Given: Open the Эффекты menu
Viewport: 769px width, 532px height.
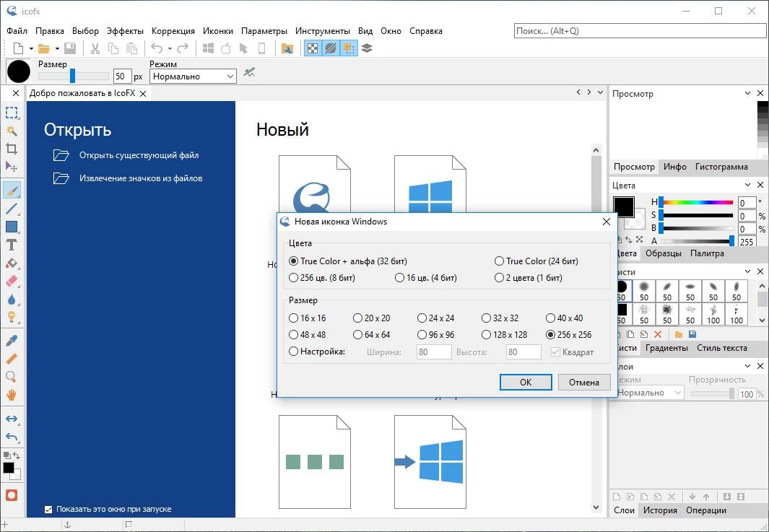Looking at the screenshot, I should pos(125,31).
